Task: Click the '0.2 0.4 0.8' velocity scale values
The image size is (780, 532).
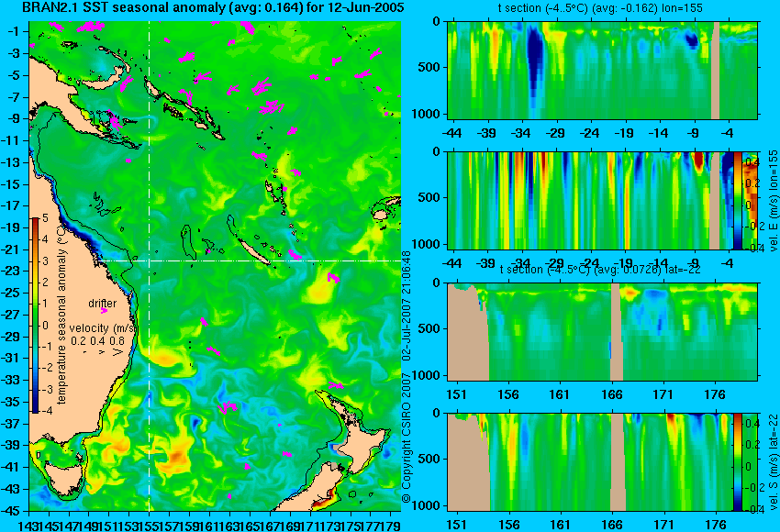Action: [97, 341]
